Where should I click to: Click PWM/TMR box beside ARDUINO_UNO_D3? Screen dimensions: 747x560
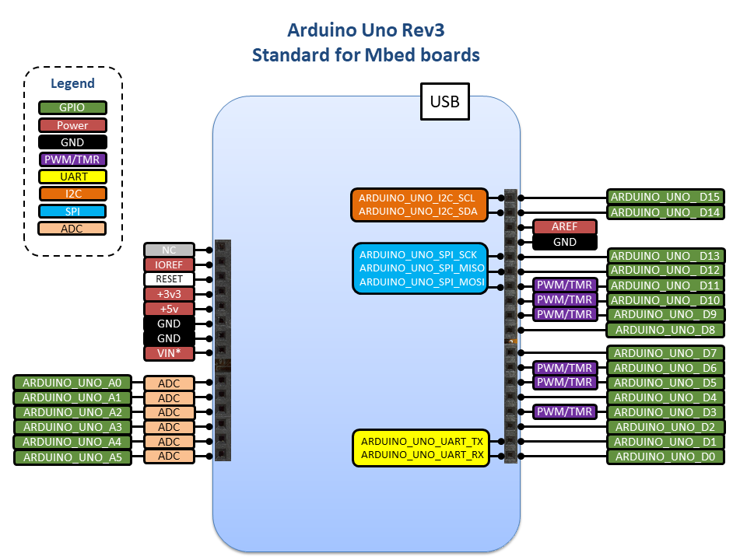click(x=565, y=412)
